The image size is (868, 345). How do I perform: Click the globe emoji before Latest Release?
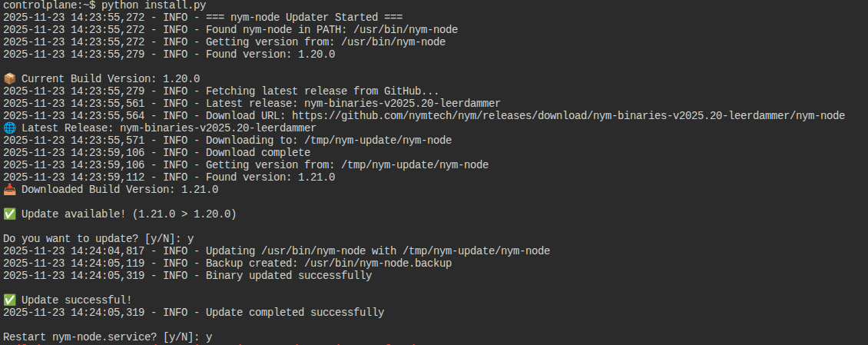[9, 128]
